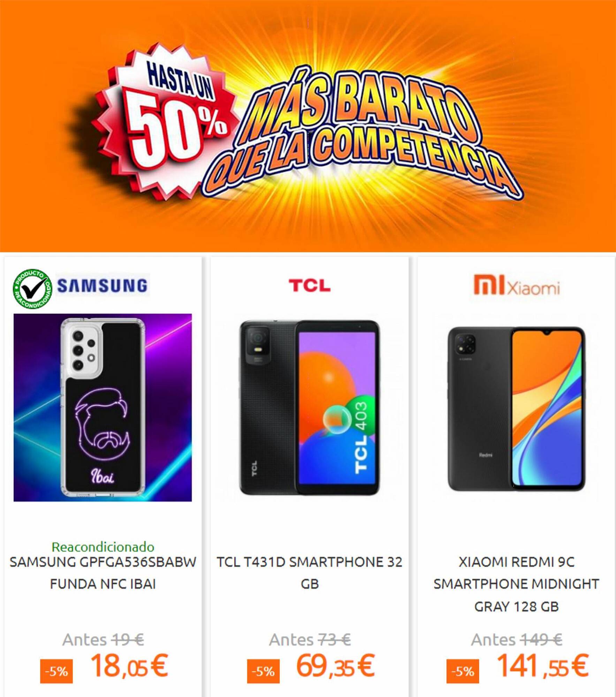The width and height of the screenshot is (616, 697).
Task: Click the green Reacondicionado label
Action: point(103,546)
